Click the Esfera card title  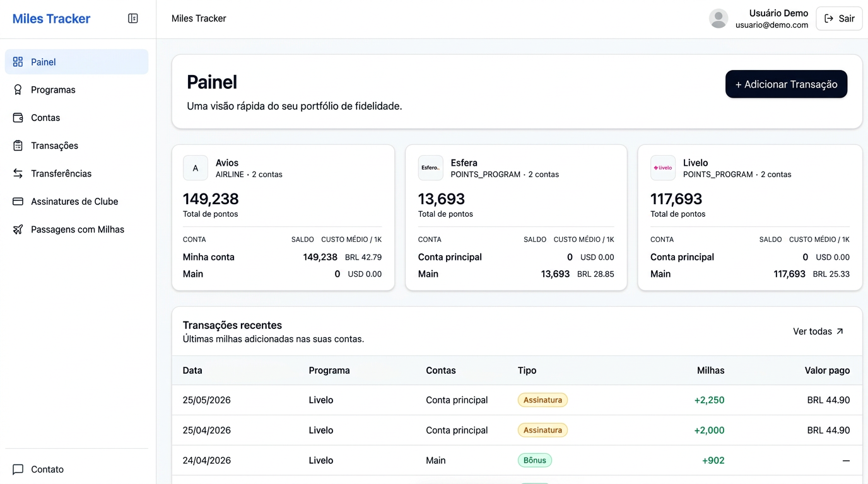pyautogui.click(x=464, y=163)
